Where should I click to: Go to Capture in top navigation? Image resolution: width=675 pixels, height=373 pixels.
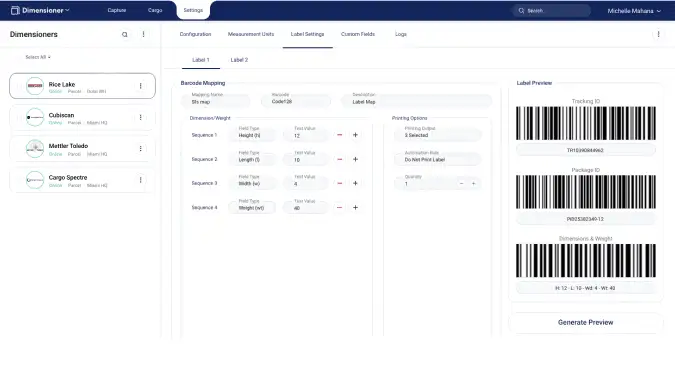tap(117, 10)
